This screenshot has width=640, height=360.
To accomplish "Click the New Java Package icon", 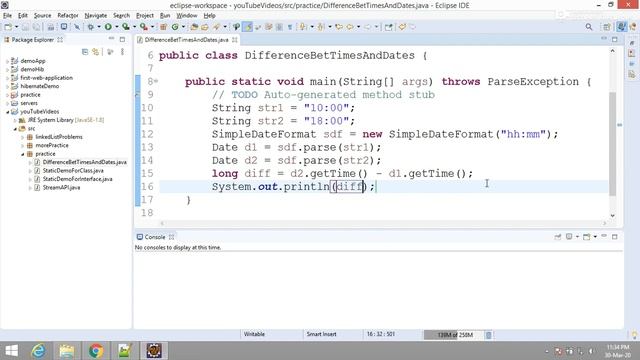I will click(163, 27).
